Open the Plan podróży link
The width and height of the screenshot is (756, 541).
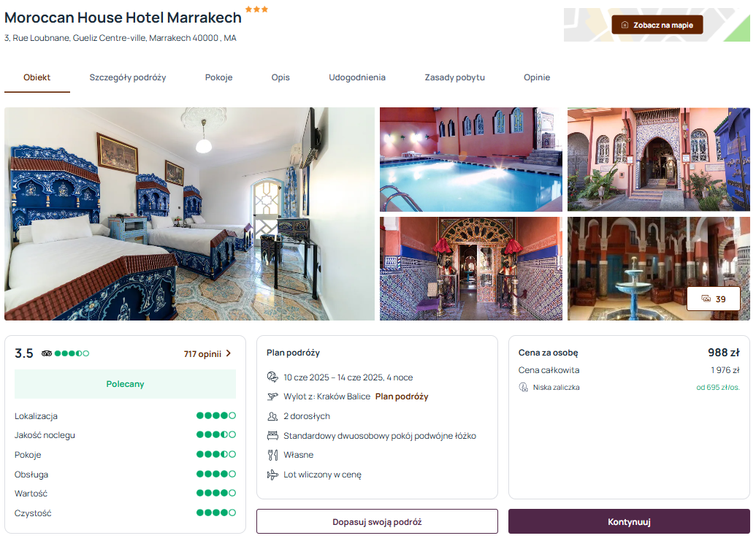pyautogui.click(x=402, y=396)
